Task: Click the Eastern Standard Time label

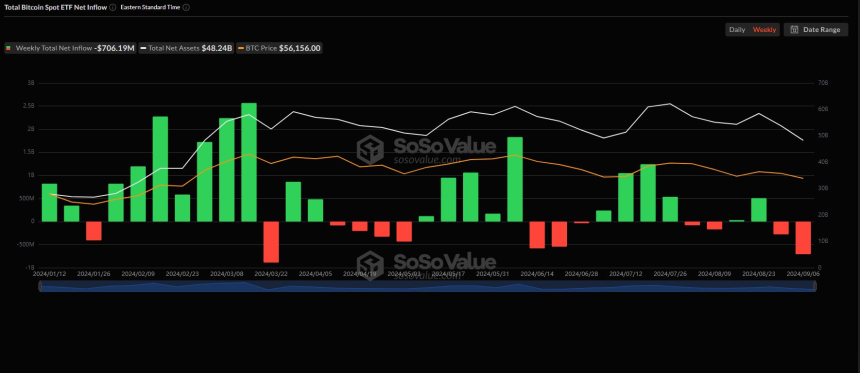Action: pos(150,8)
